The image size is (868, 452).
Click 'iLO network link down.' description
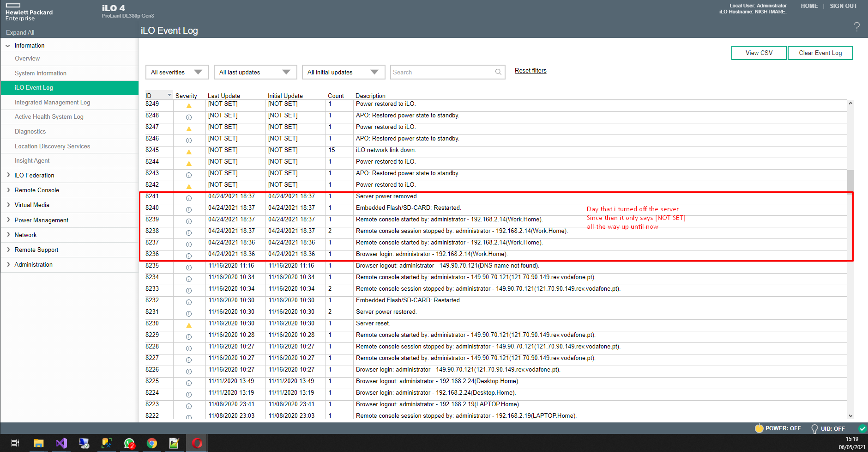(x=386, y=150)
